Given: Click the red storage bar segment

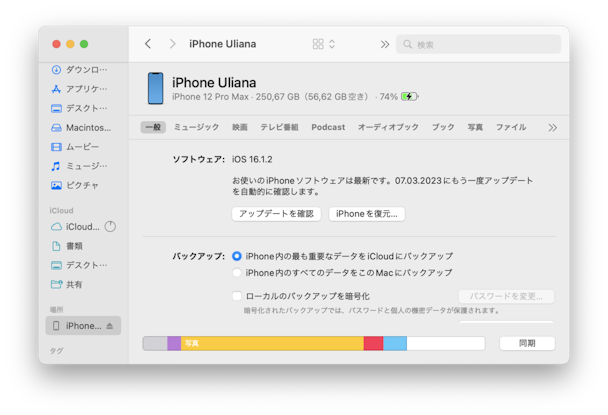Looking at the screenshot, I should click(373, 343).
